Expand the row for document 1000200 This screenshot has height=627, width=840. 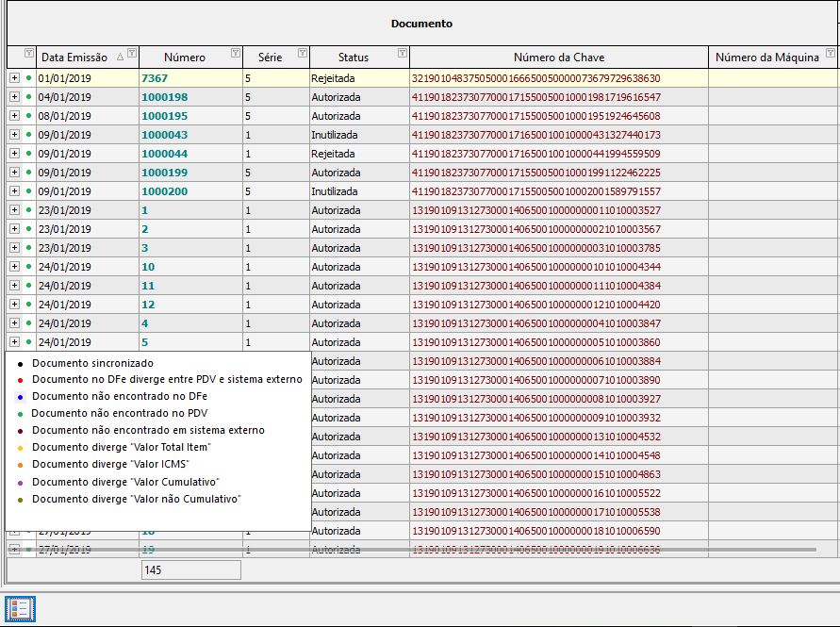14,191
